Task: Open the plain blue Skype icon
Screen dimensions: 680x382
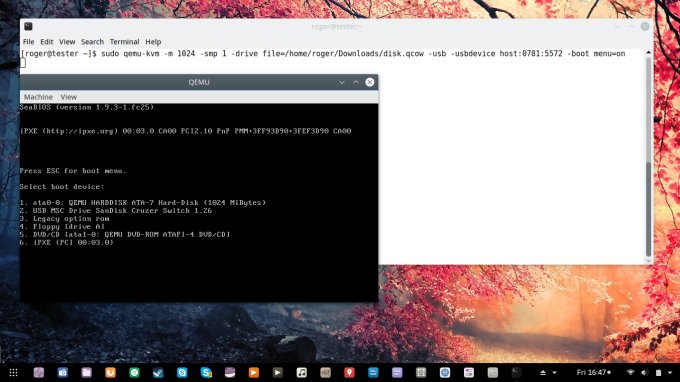Action: 182,372
